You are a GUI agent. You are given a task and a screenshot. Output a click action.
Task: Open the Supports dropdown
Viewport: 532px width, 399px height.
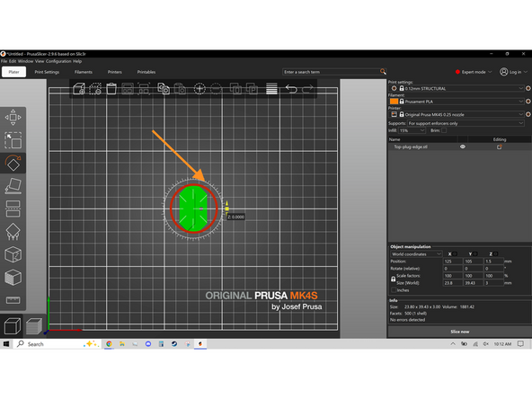pyautogui.click(x=465, y=123)
